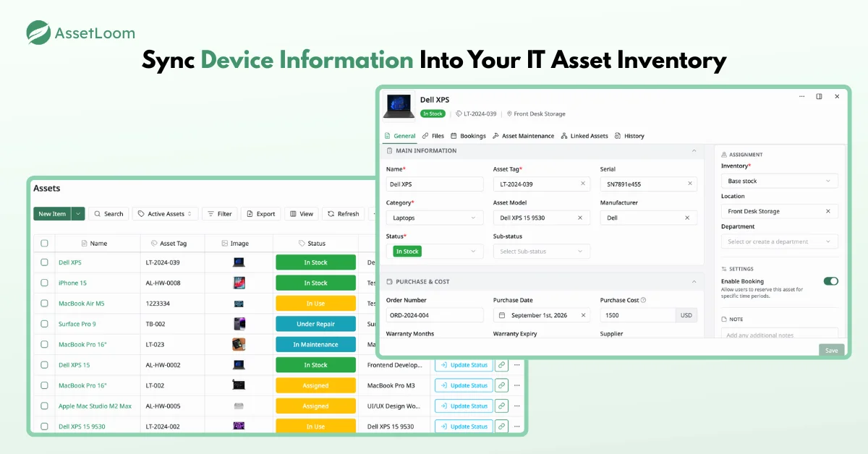Open the Category Laptops dropdown

coord(435,218)
